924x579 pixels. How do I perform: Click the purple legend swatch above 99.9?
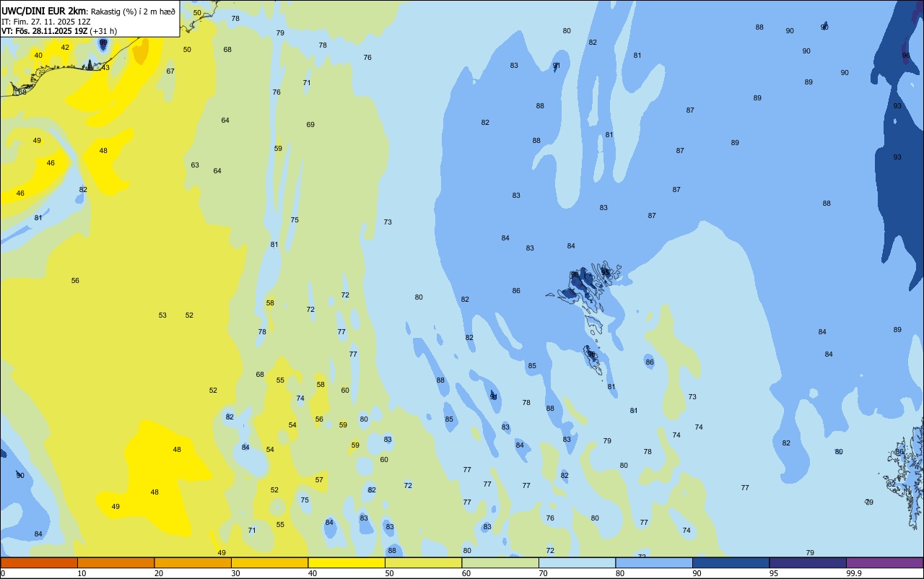[884, 562]
